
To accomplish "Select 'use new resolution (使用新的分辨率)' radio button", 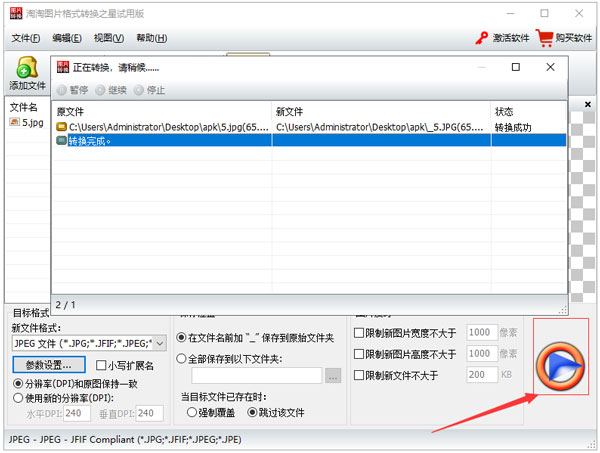I will (x=18, y=397).
